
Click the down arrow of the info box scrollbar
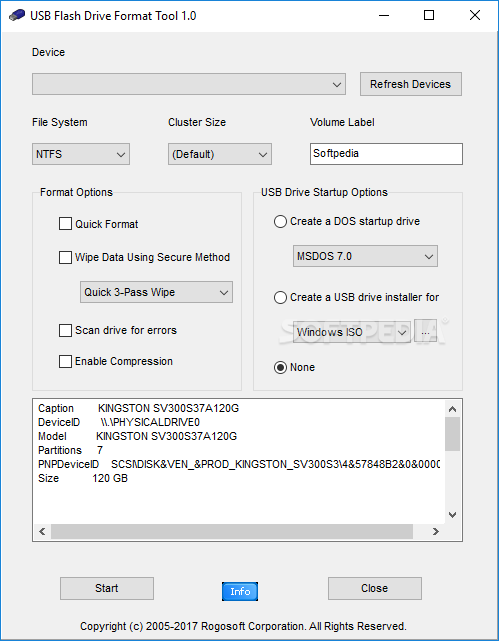[452, 515]
